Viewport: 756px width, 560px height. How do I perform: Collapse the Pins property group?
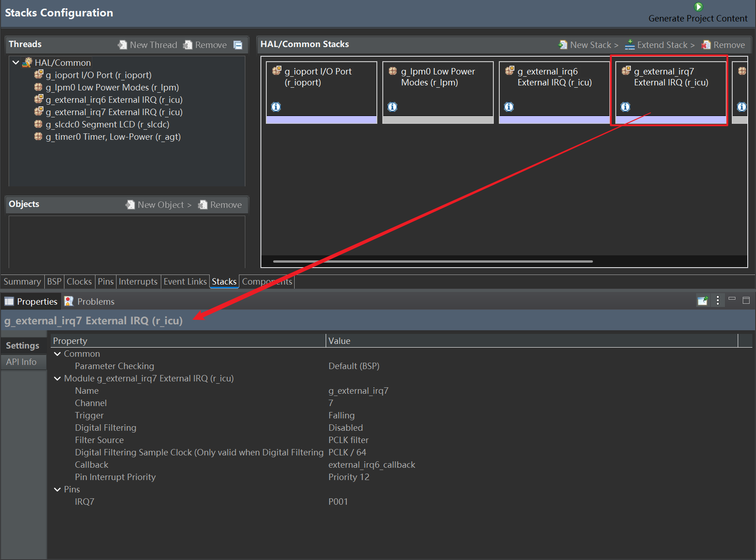coord(57,490)
